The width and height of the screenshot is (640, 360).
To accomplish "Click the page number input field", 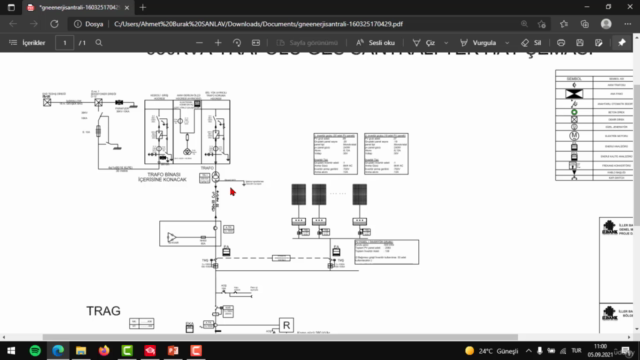I will coord(64,43).
